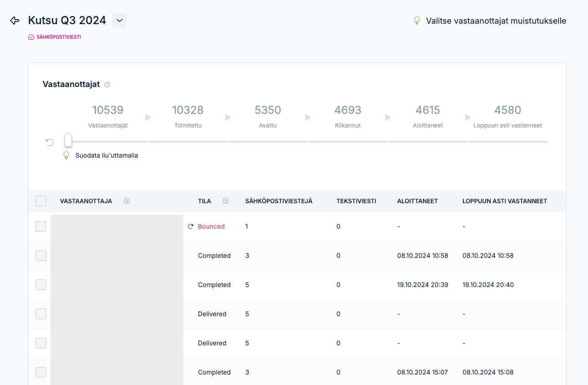Screen dimensions: 588x385
Task: Click the lightbulb icon beside Valitse vastaanottajat
Action: click(417, 21)
